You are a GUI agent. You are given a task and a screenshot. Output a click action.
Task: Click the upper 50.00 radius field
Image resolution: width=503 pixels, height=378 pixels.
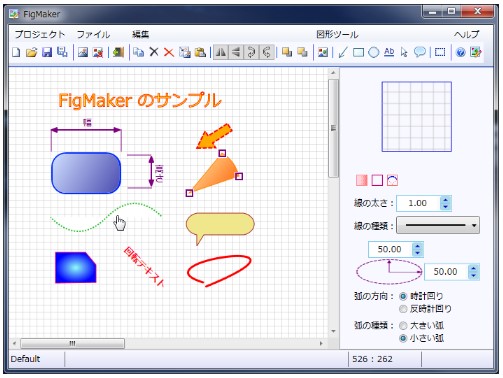click(x=390, y=249)
